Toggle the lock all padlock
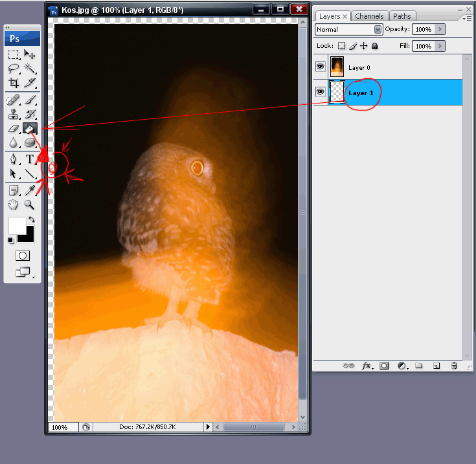This screenshot has height=464, width=476. tap(374, 46)
